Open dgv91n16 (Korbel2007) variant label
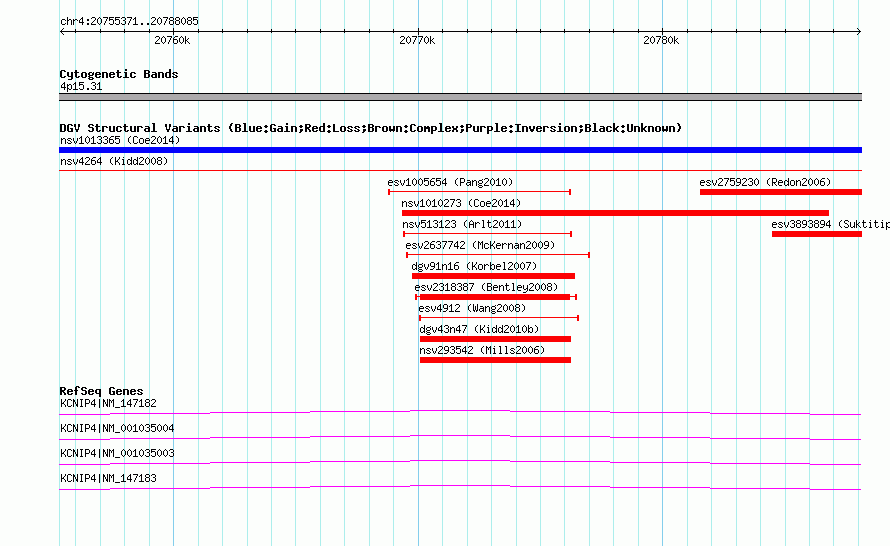This screenshot has width=890, height=546. pos(474,266)
